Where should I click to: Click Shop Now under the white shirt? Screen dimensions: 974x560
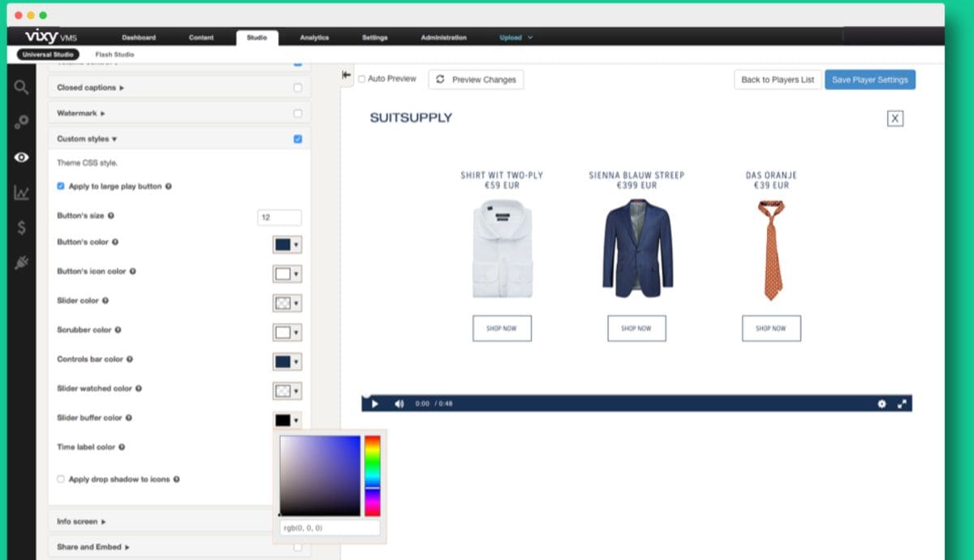click(502, 328)
